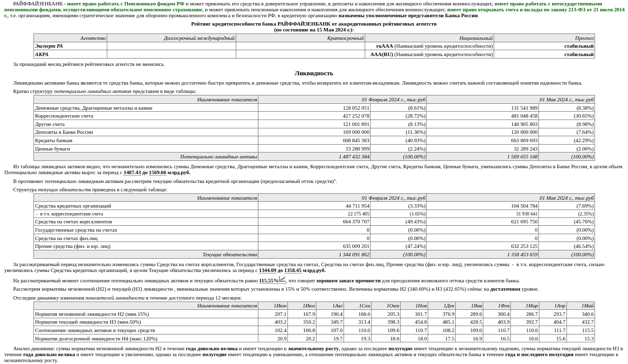Image resolution: width=628 pixels, height=364 pixels.
Task: Follow the dotted 1487.43 value link
Action: (x=132, y=172)
